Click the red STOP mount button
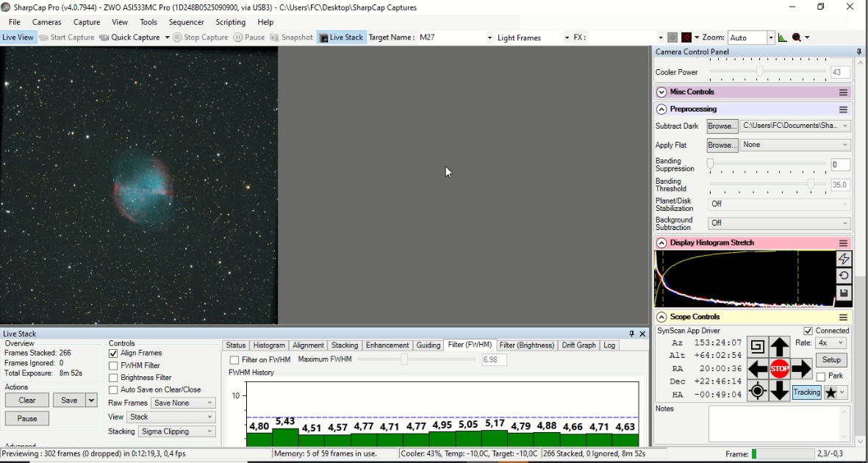The width and height of the screenshot is (868, 463). 779,369
